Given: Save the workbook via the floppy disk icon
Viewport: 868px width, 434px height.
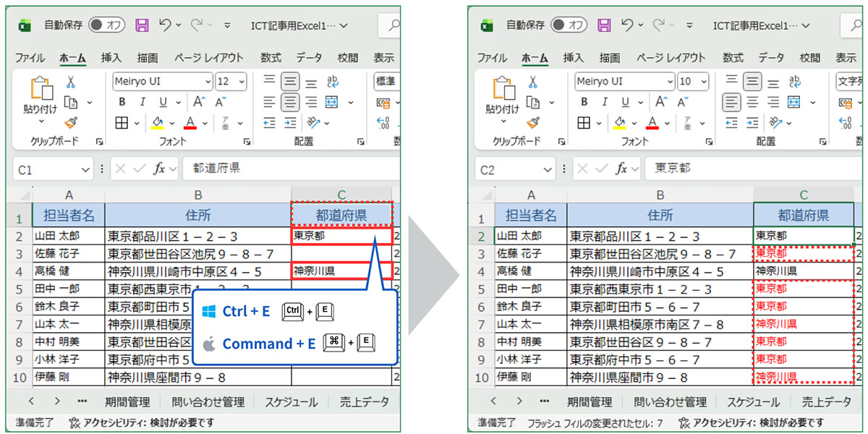Looking at the screenshot, I should pos(142,25).
